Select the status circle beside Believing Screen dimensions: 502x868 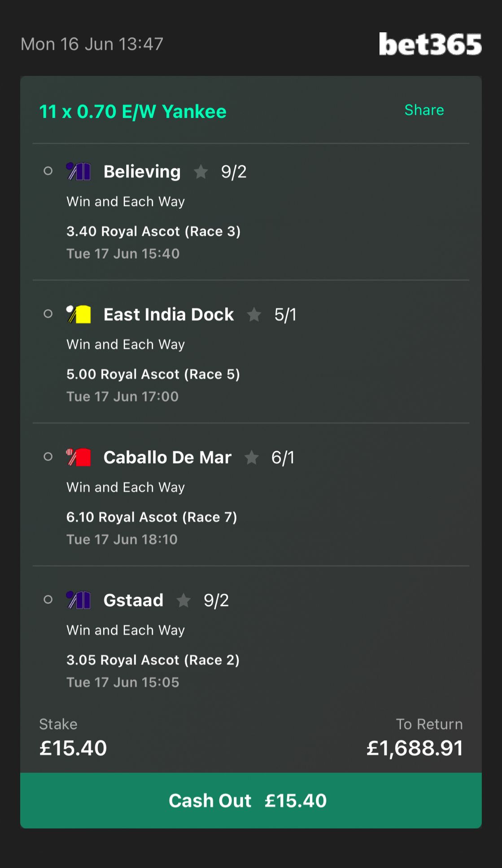pos(48,171)
